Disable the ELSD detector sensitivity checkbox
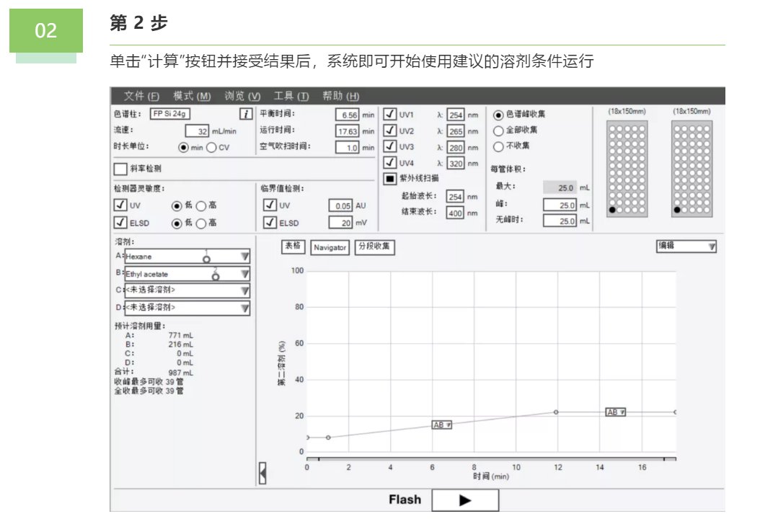This screenshot has width=760, height=532. pyautogui.click(x=120, y=223)
